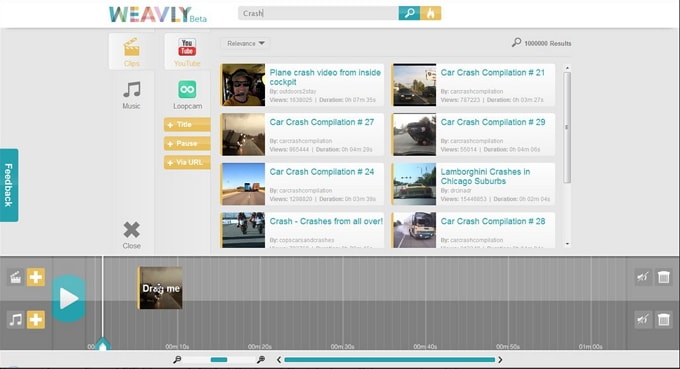This screenshot has width=680, height=369.
Task: Clear the music track with trash icon
Action: pos(664,320)
